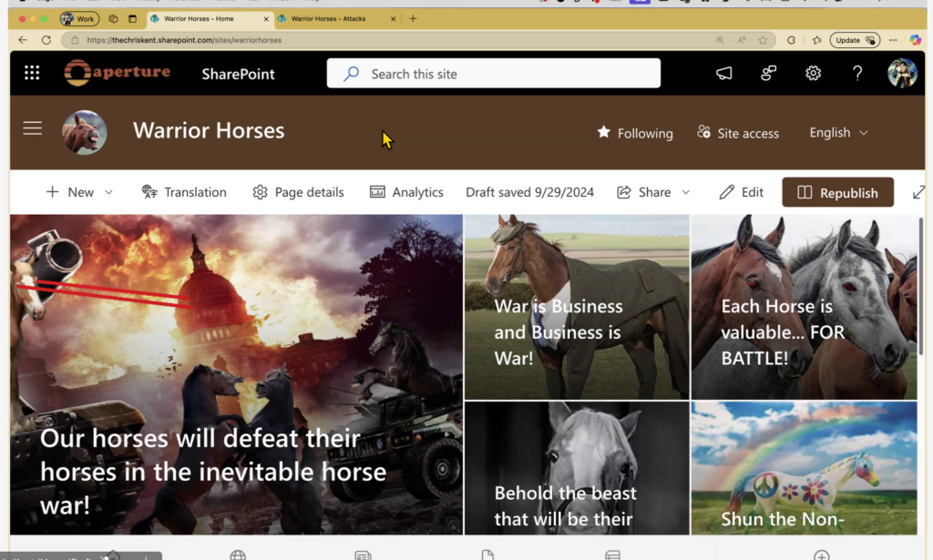Open the "Shun the Non-" rainbow horse tile
The image size is (933, 560).
tap(804, 468)
